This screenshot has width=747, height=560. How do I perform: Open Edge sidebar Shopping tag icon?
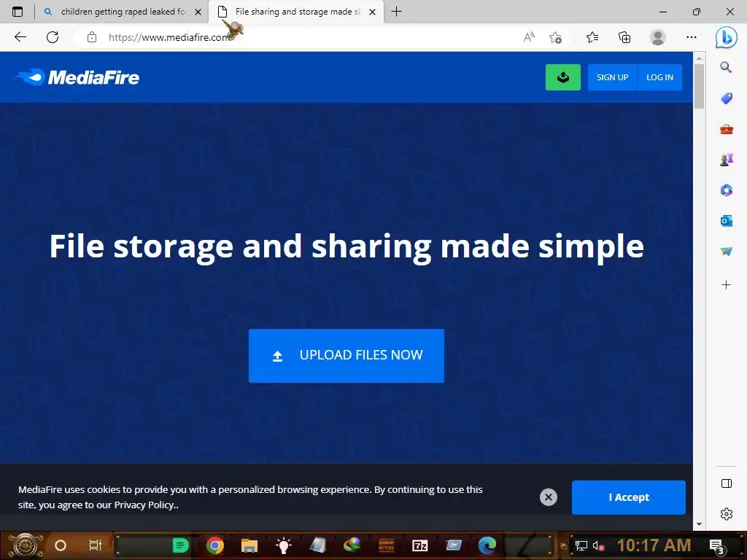(726, 98)
